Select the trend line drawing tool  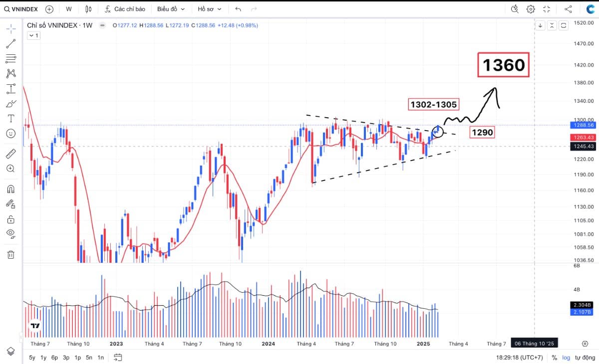pyautogui.click(x=10, y=44)
